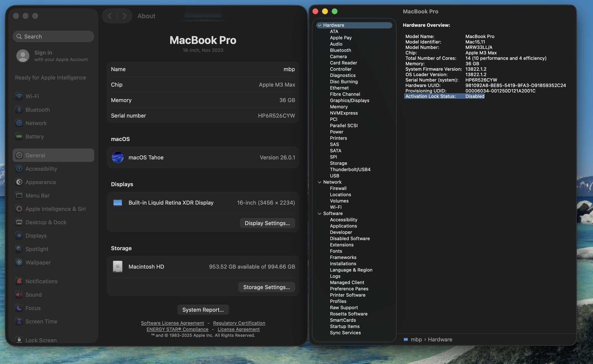593x364 pixels.
Task: Open Display Settings button
Action: pyautogui.click(x=267, y=223)
